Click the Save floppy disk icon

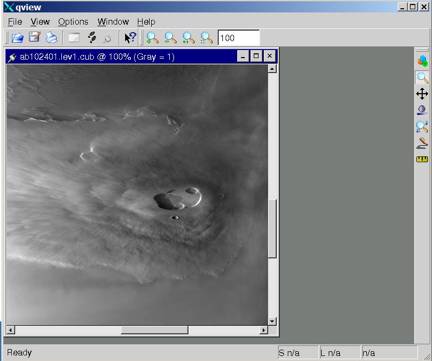pos(34,37)
